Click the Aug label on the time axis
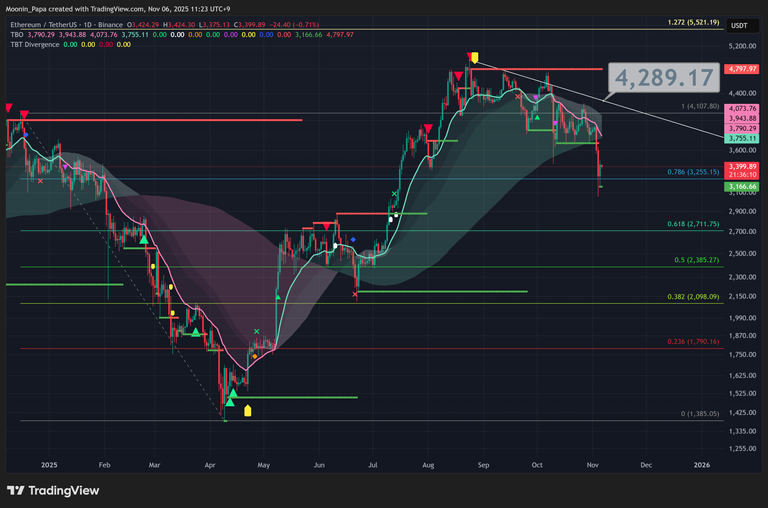Screen dimensions: 768x508 428,465
